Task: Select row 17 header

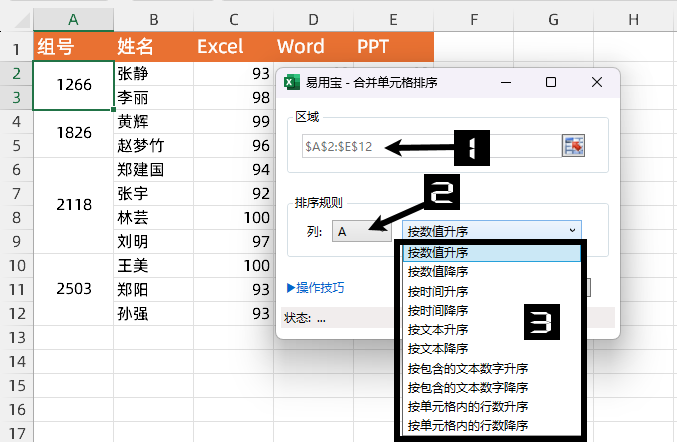Action: tap(16, 433)
